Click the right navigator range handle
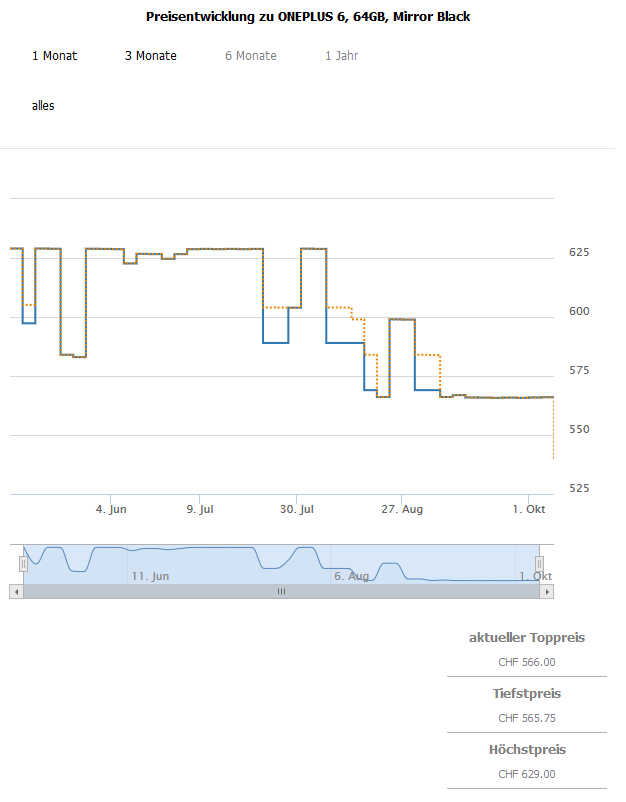This screenshot has width=626, height=802. click(x=540, y=564)
